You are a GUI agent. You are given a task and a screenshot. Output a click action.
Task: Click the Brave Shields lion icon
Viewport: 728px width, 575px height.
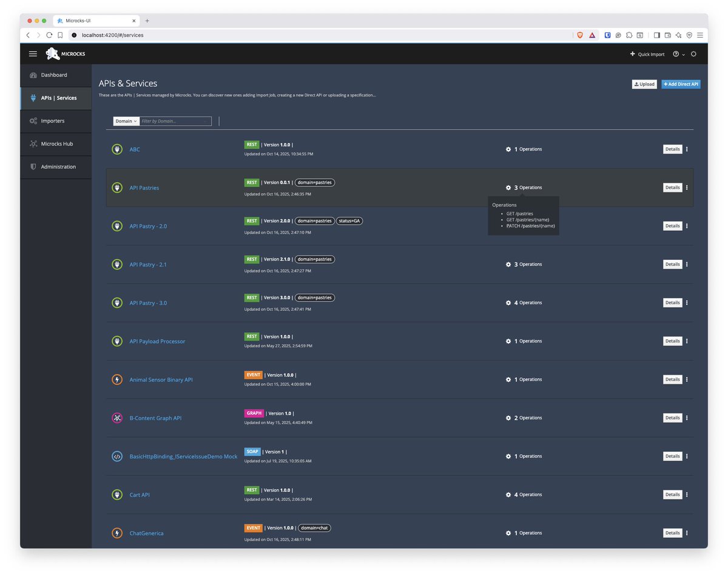[x=579, y=35]
